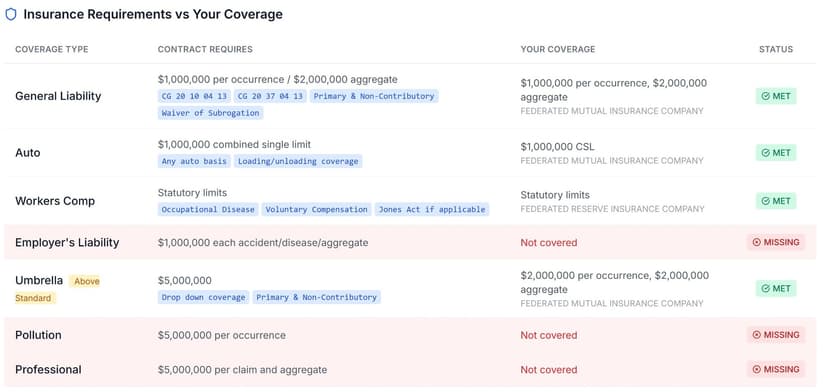Click the Jones Act if applicable tag
Screen dimensions: 828x392
432,210
